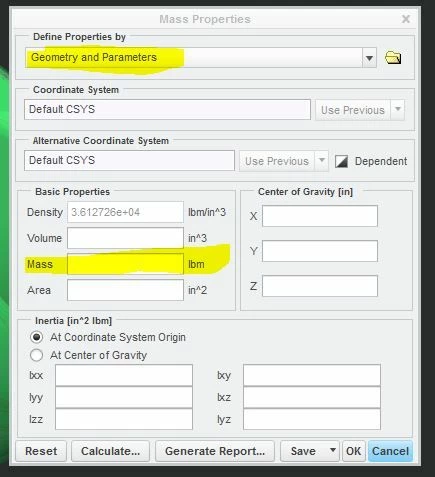Click the Izz inertia field
The height and width of the screenshot is (477, 435).
124,419
